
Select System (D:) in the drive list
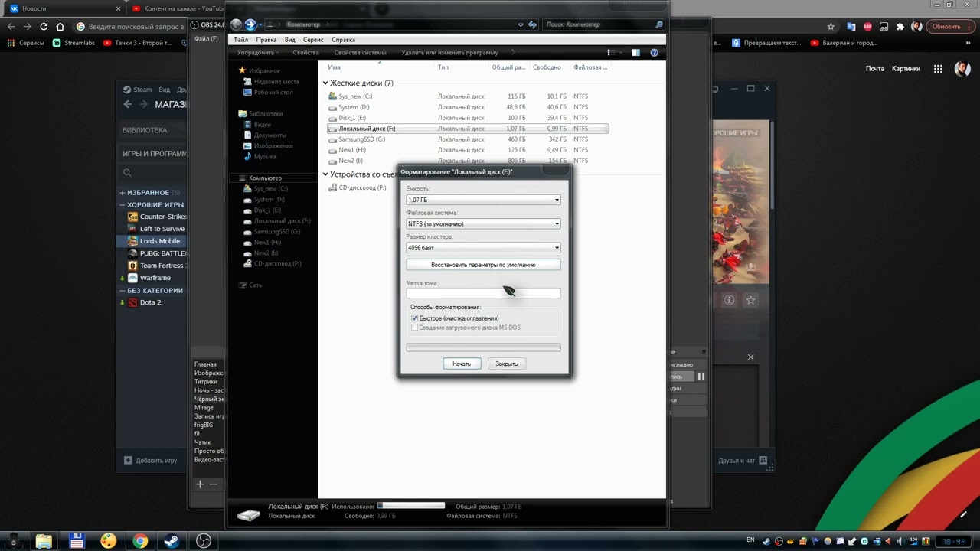pos(468,107)
